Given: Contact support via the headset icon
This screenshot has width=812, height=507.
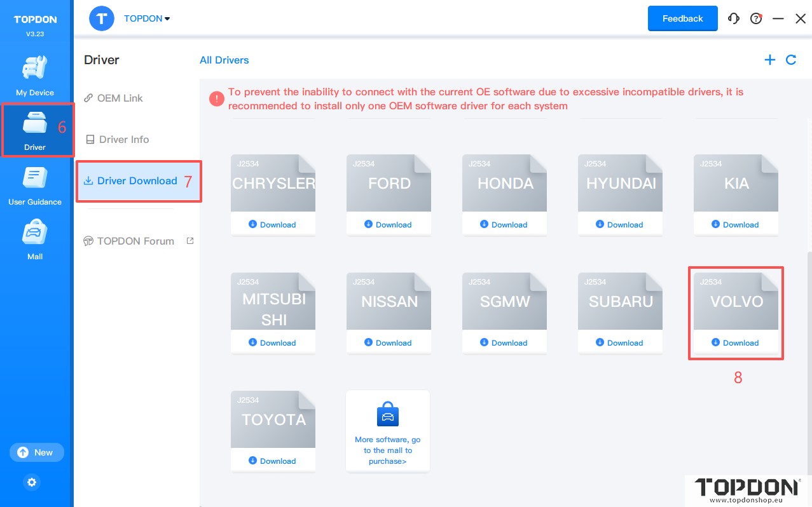Looking at the screenshot, I should 734,18.
